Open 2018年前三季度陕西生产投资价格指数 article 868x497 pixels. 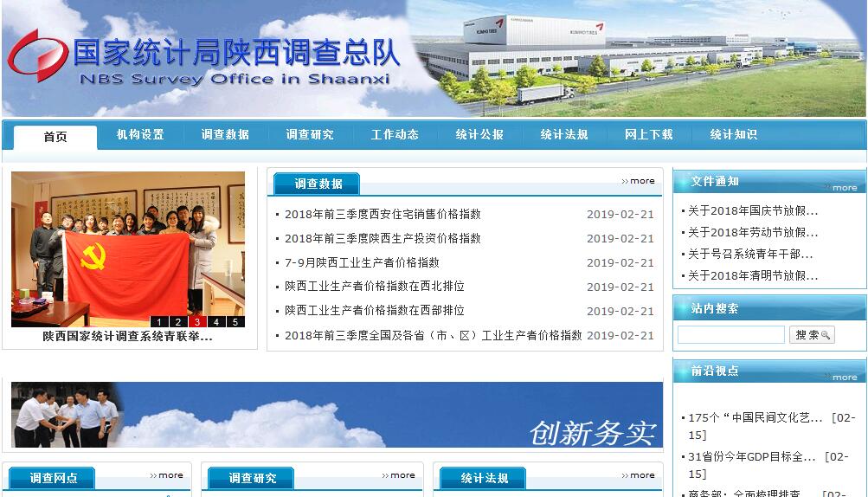(383, 238)
